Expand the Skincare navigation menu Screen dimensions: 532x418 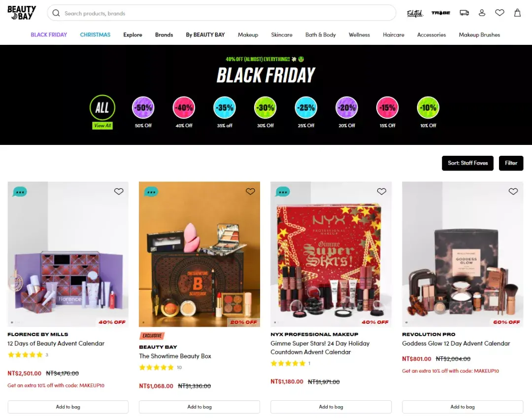[282, 35]
